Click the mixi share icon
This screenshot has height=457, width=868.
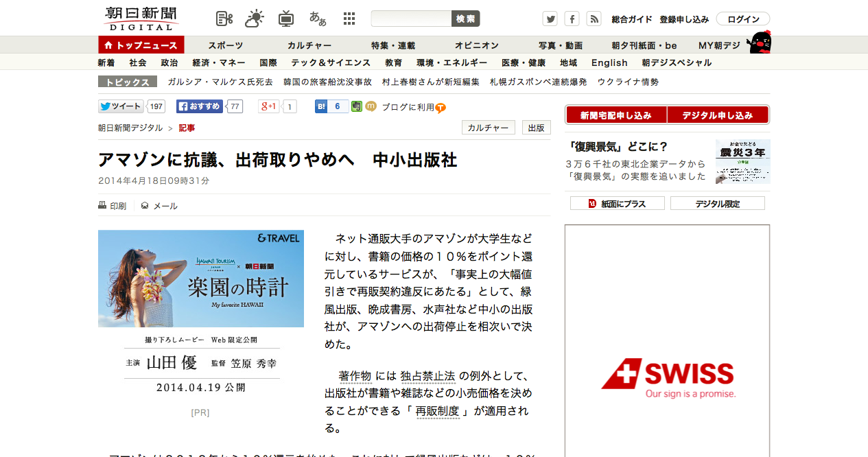click(x=371, y=106)
